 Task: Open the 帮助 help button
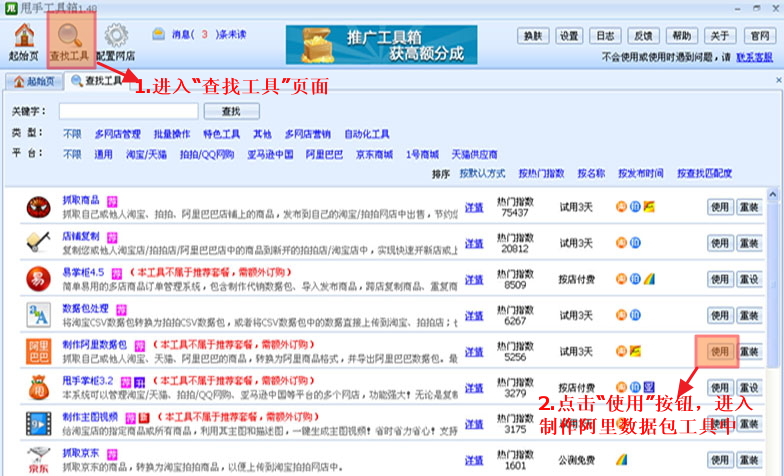pyautogui.click(x=681, y=36)
